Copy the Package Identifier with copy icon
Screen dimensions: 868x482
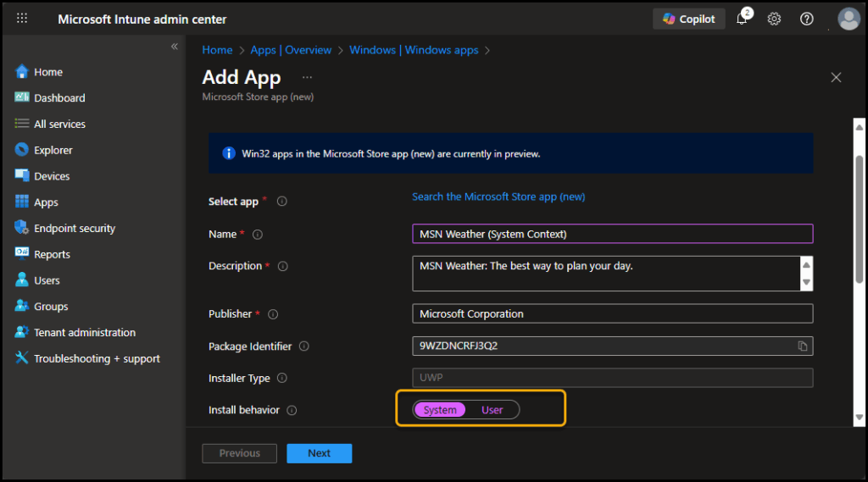pos(802,346)
